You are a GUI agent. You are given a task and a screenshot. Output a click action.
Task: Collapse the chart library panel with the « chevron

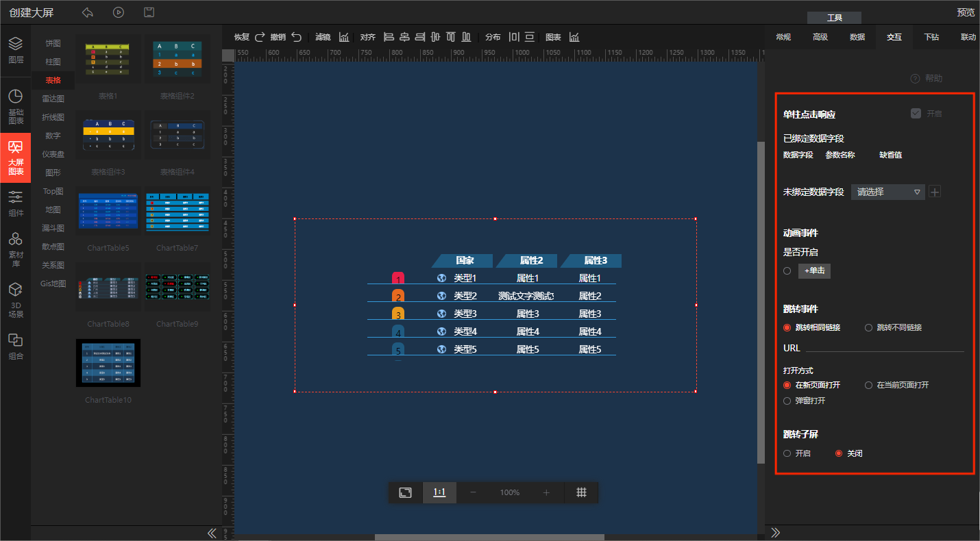(x=212, y=533)
